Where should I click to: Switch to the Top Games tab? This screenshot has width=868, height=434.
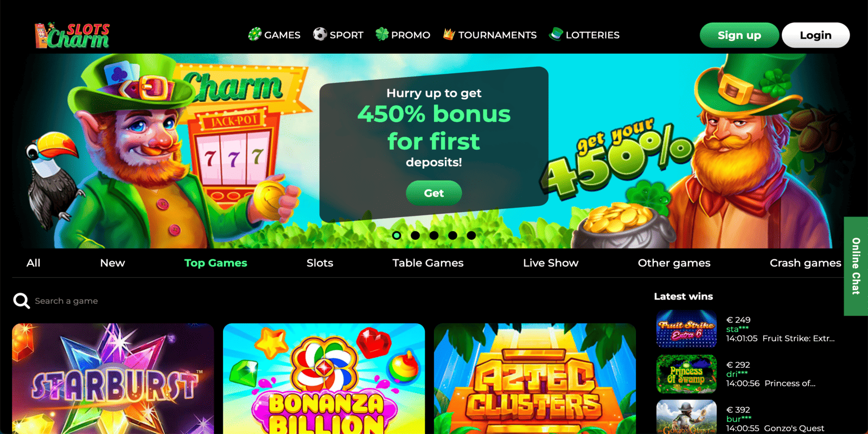[215, 263]
